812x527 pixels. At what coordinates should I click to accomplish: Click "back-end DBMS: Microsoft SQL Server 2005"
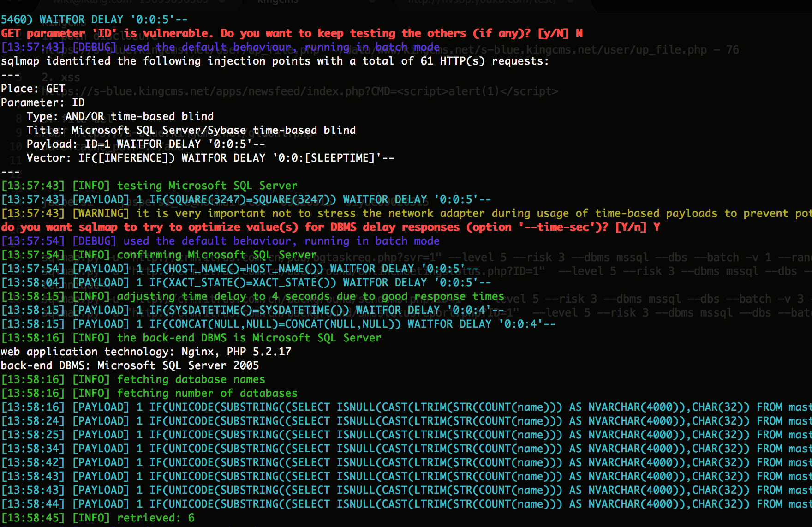pos(130,365)
